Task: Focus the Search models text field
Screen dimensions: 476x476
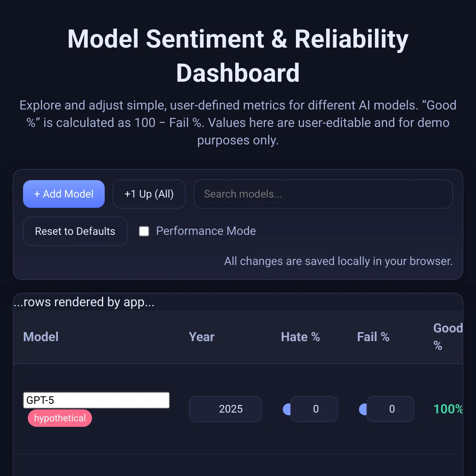Action: point(323,194)
